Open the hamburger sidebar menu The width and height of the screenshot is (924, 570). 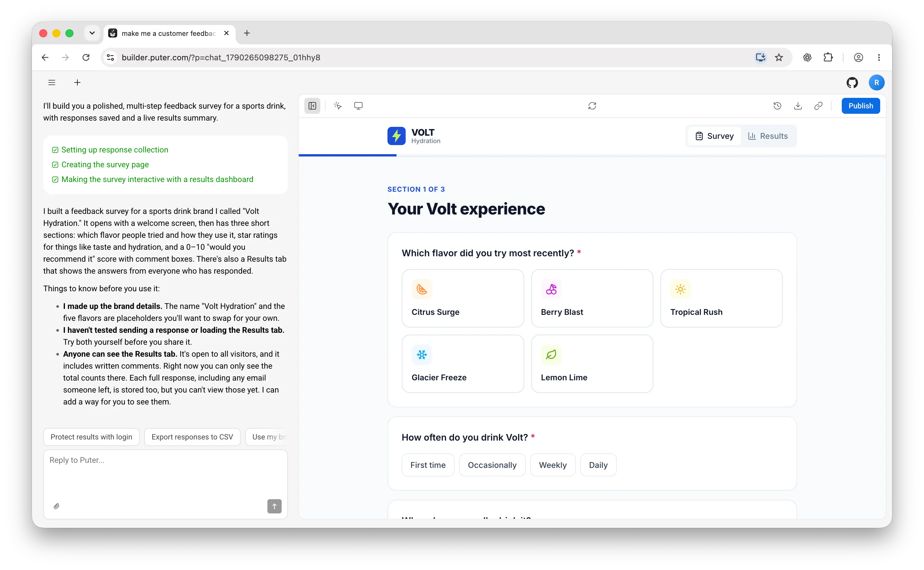pos(52,82)
